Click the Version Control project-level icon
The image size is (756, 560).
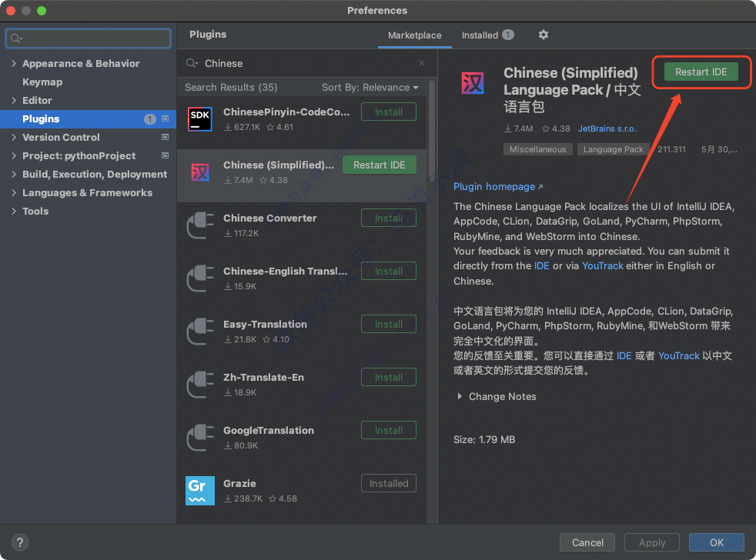(165, 138)
